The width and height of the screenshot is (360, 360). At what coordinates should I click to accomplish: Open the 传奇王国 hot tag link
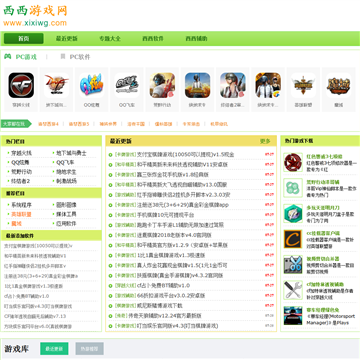(x=136, y=124)
